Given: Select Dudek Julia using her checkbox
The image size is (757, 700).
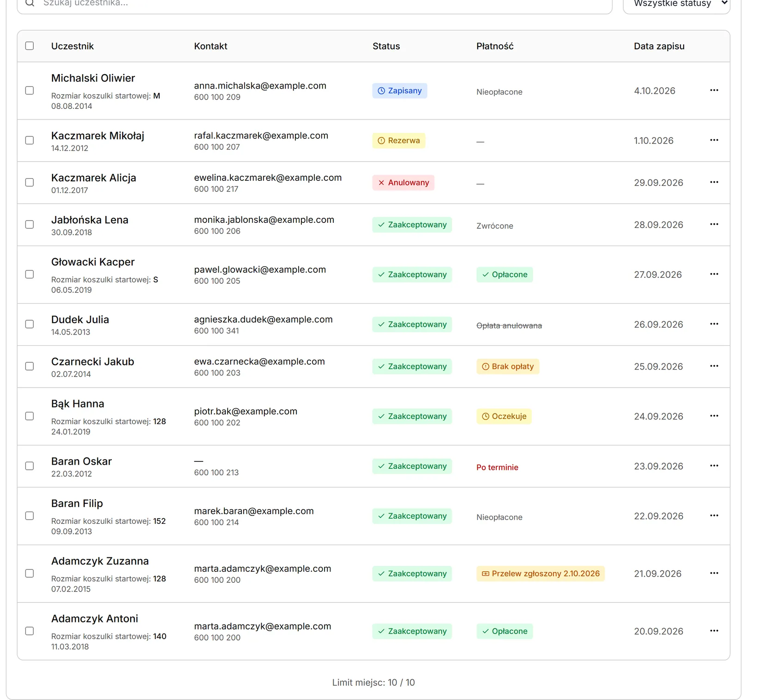Looking at the screenshot, I should [x=30, y=324].
